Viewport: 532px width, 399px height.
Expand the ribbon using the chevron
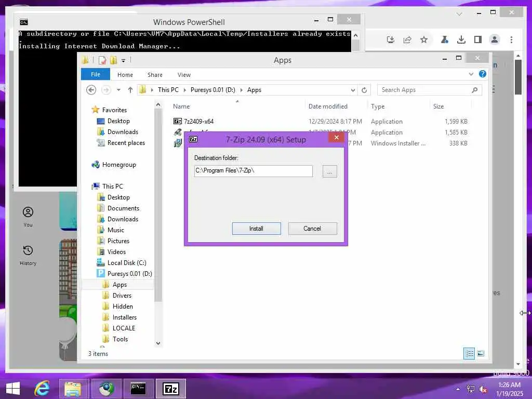coord(471,74)
